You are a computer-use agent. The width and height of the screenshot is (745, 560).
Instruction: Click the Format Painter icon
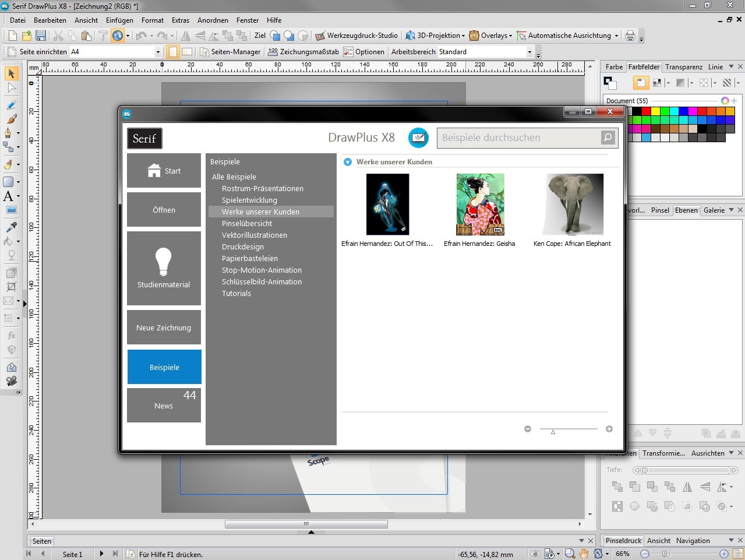click(x=103, y=36)
